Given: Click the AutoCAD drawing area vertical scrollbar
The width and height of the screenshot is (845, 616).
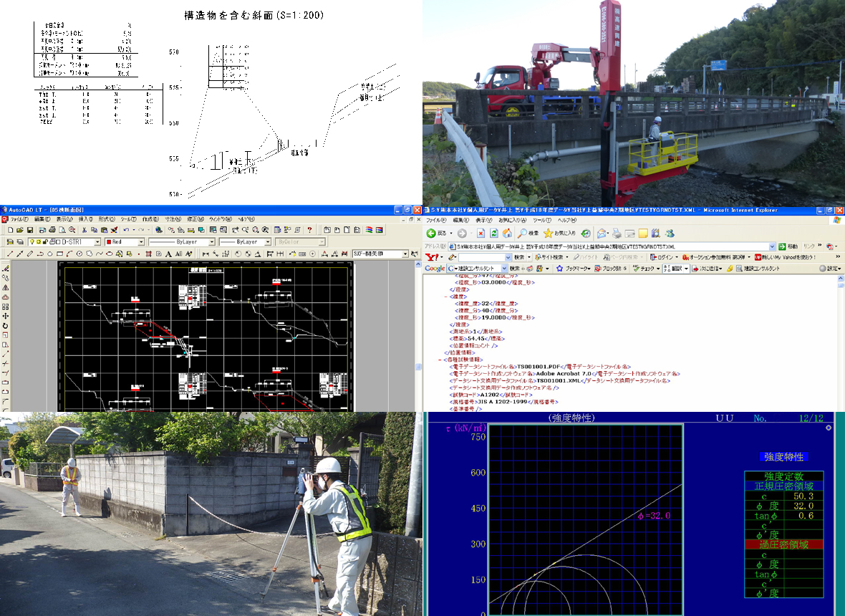Looking at the screenshot, I should click(x=418, y=337).
